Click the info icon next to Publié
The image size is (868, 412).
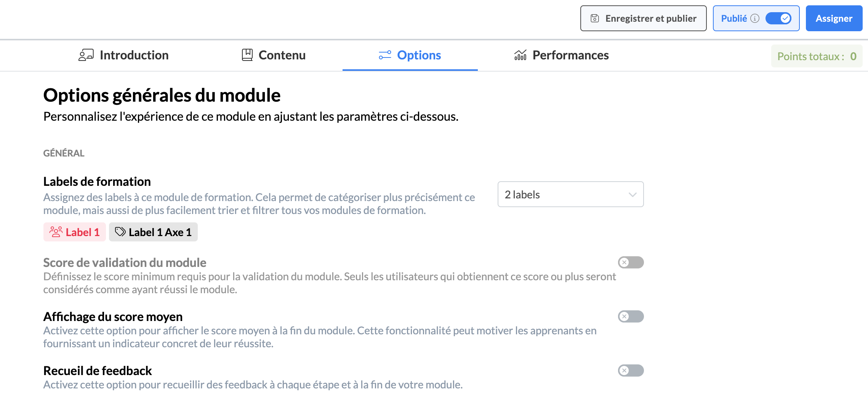pyautogui.click(x=755, y=18)
